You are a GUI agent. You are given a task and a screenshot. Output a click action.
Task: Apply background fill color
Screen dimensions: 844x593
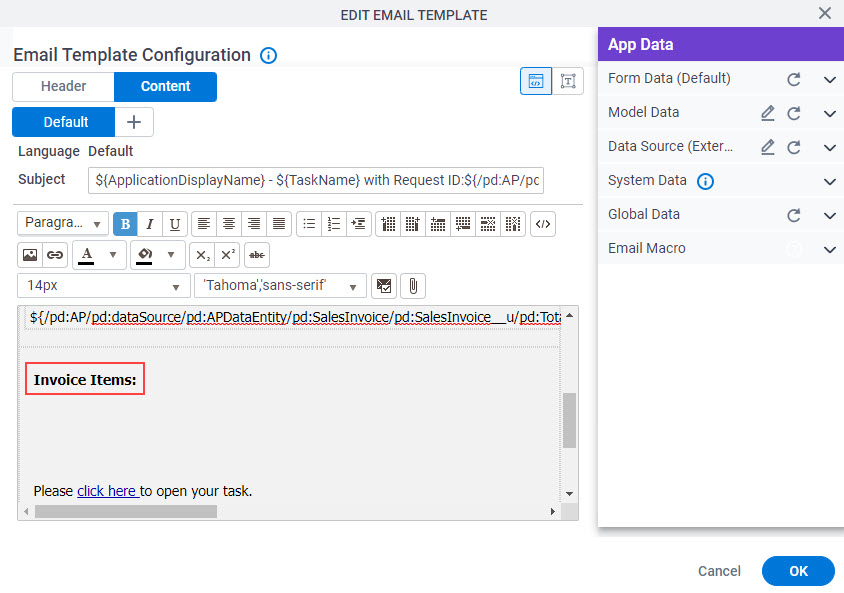(144, 255)
